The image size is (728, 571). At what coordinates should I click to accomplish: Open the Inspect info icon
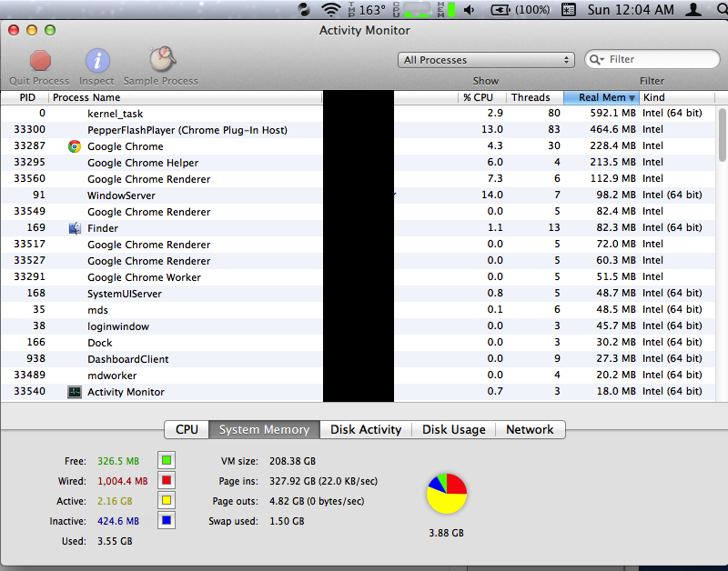tap(97, 60)
